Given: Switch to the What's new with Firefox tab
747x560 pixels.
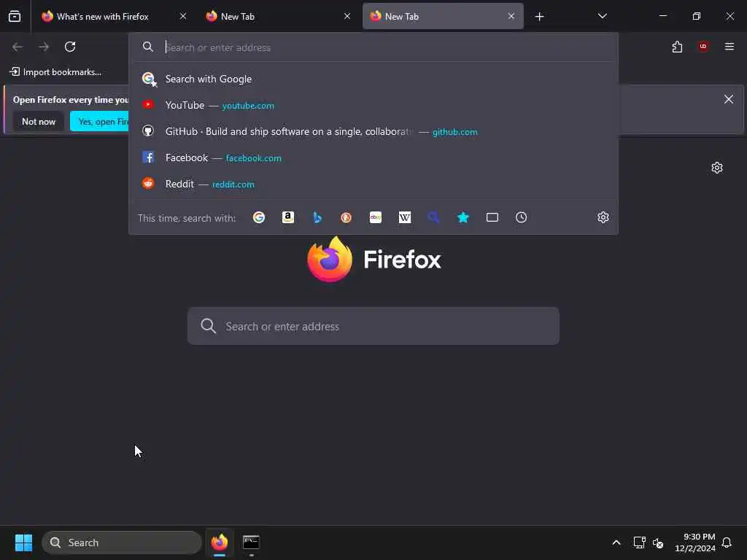Looking at the screenshot, I should tap(114, 16).
